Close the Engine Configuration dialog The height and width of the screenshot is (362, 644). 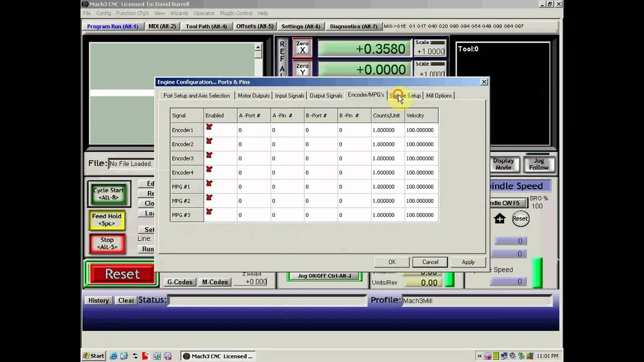[x=484, y=82]
